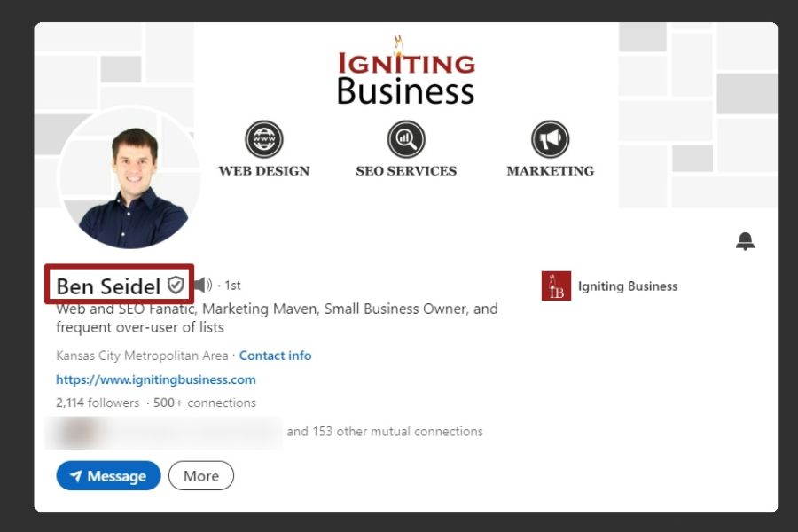This screenshot has width=798, height=532.
Task: Play name pronunciation using the speaker icon
Action: point(203,285)
